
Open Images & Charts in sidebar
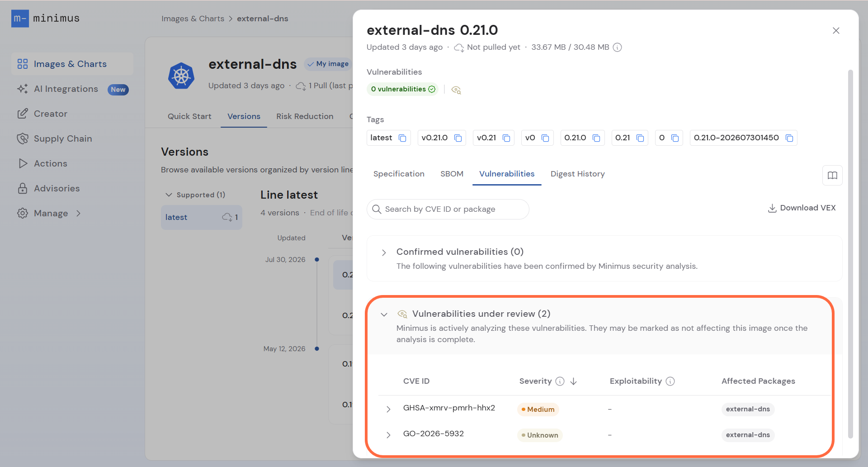72,64
